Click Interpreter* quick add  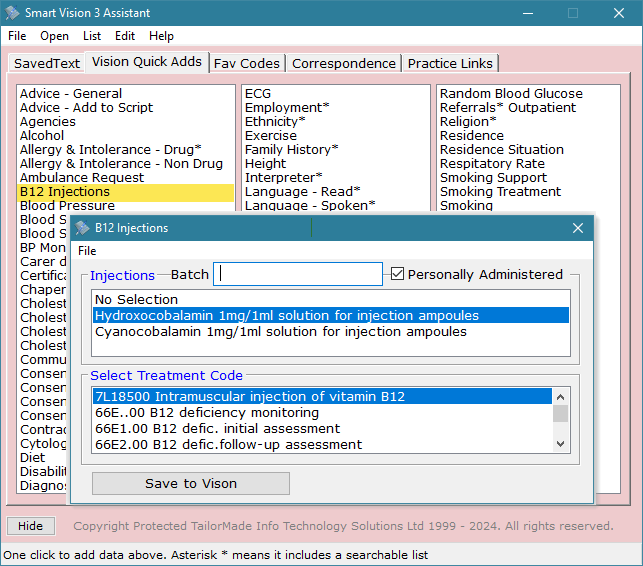[x=283, y=178]
